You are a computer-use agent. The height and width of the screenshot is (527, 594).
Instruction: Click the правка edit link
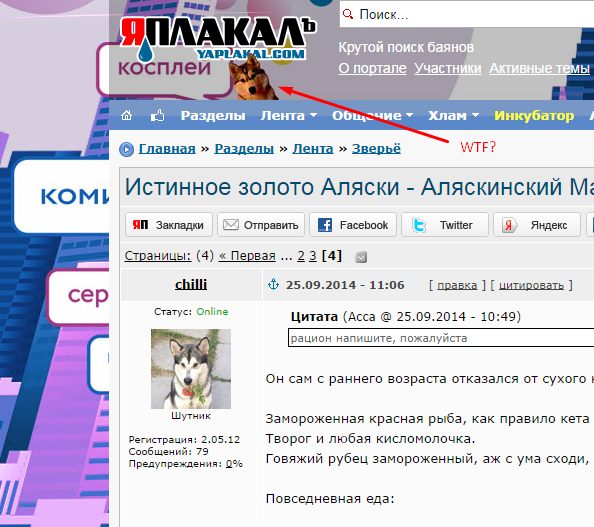(457, 285)
